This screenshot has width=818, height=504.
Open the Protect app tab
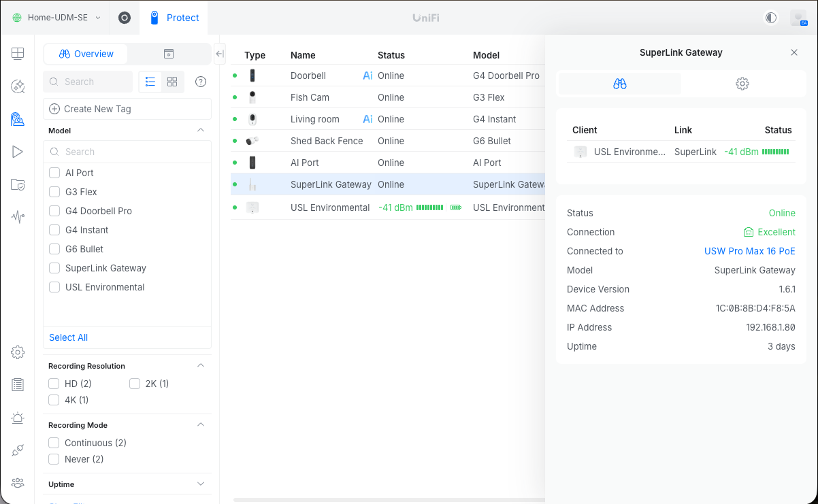174,18
